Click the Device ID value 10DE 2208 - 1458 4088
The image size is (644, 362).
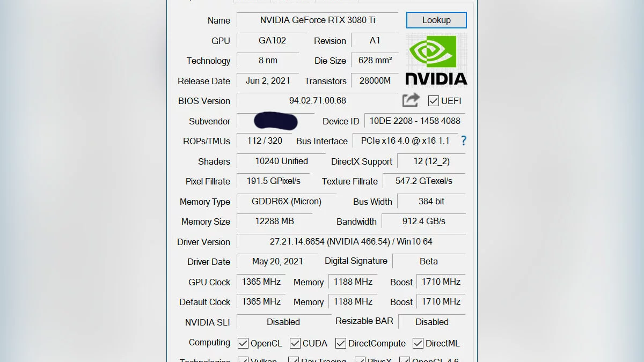415,121
